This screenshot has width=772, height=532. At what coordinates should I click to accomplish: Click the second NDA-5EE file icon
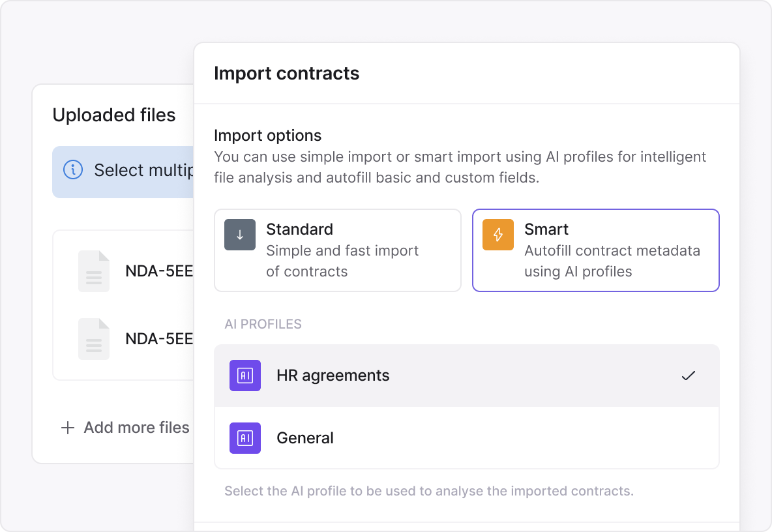[93, 338]
